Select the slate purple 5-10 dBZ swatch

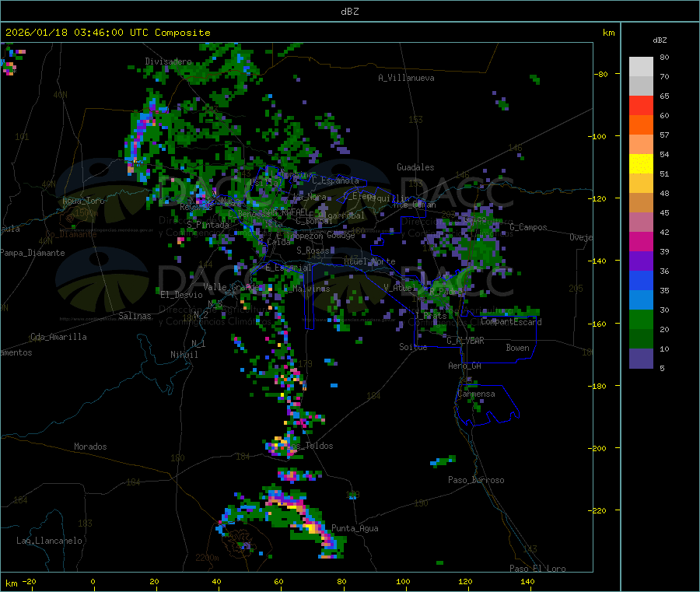[x=641, y=359]
